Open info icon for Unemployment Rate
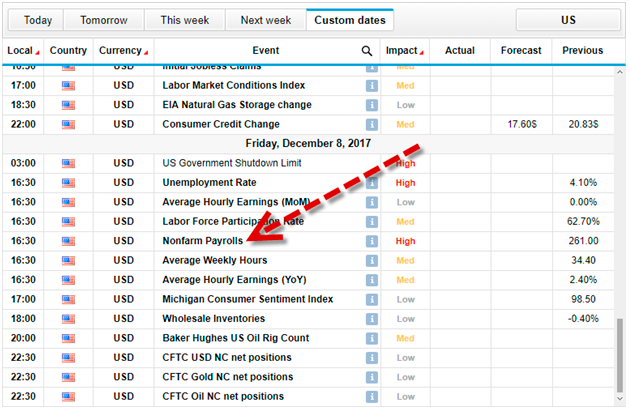This screenshot has height=410, width=630. coord(372,183)
